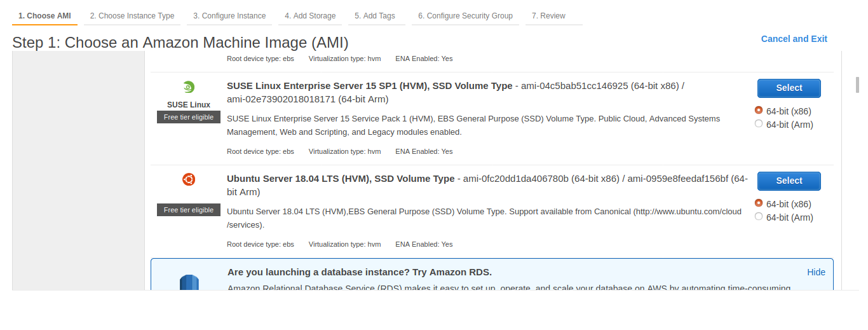Click SUSE Free tier eligible badge
Screen dimensions: 868x330
[189, 117]
